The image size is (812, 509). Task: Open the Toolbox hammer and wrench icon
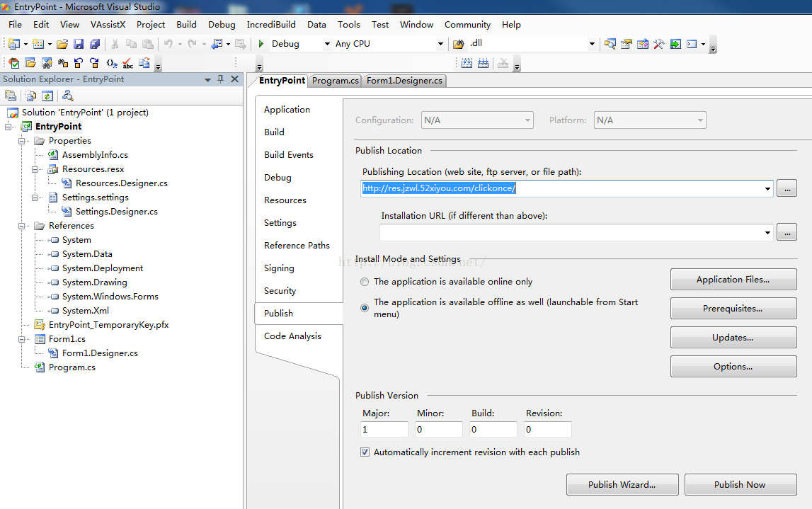pos(658,44)
